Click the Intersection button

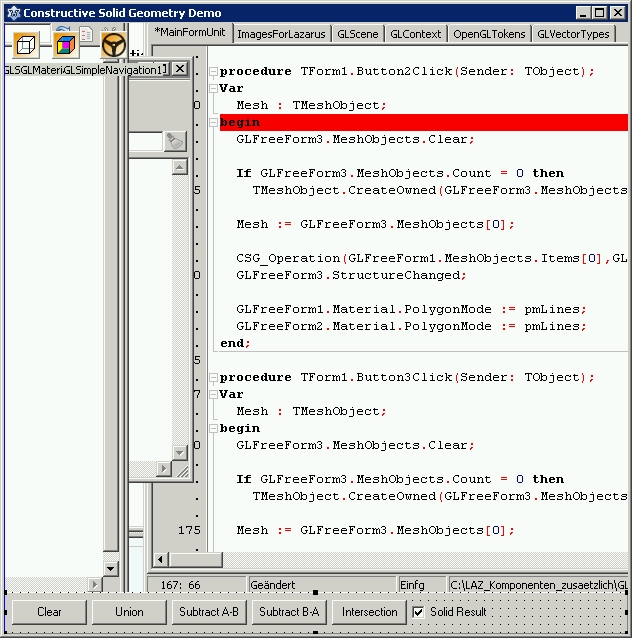click(370, 612)
